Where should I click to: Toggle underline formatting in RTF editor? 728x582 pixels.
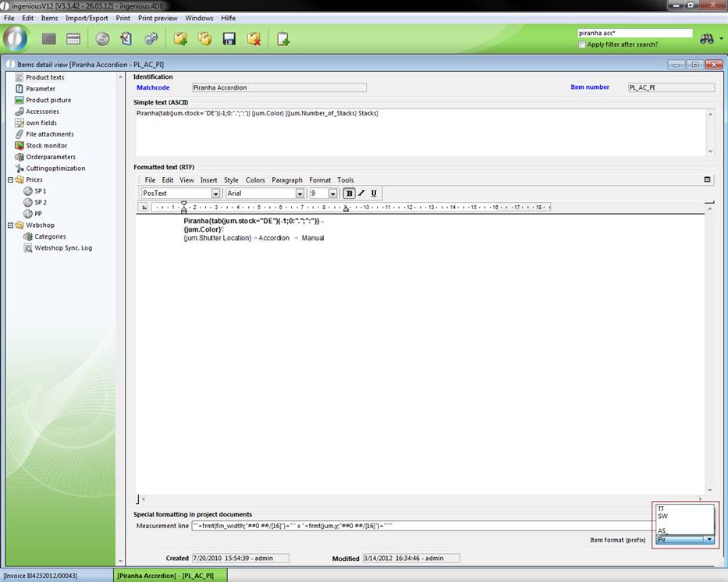(374, 193)
